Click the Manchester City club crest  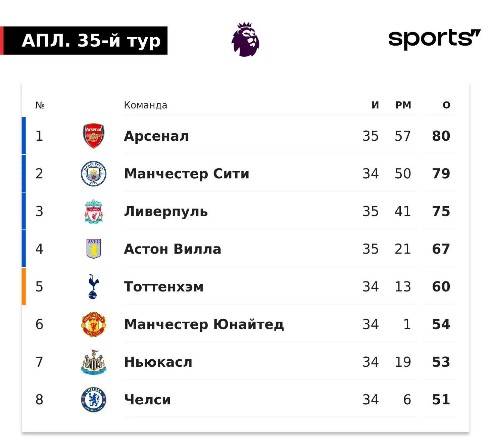(94, 174)
